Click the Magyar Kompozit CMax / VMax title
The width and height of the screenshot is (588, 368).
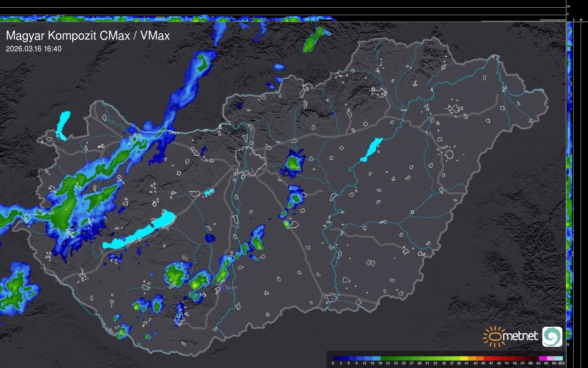(x=88, y=36)
